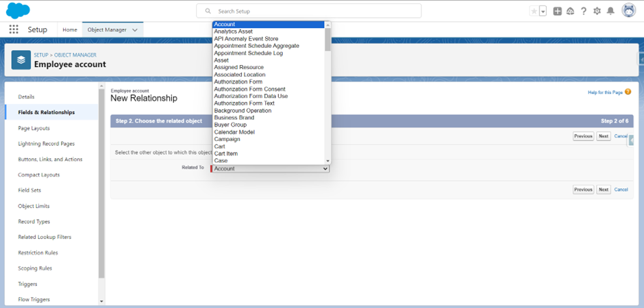The image size is (644, 308).
Task: Open Restriction Rules in the sidebar
Action: [x=38, y=253]
